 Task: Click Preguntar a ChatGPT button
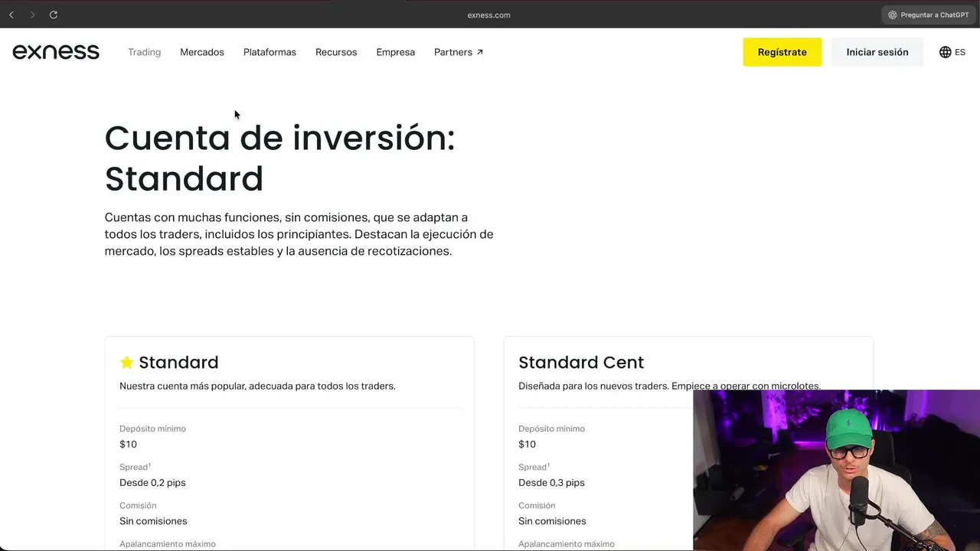point(928,15)
